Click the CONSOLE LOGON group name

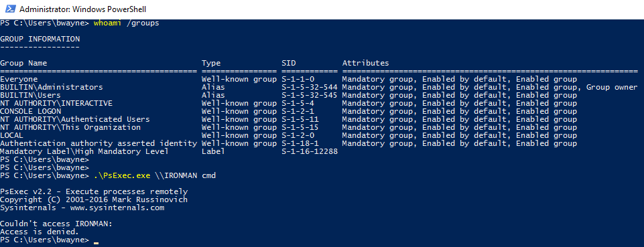[x=30, y=111]
